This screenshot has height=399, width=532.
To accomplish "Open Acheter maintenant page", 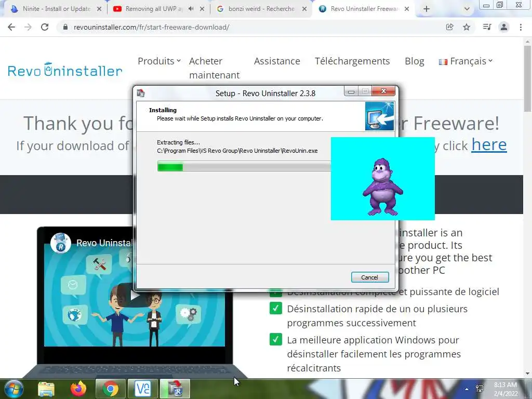I will click(215, 68).
